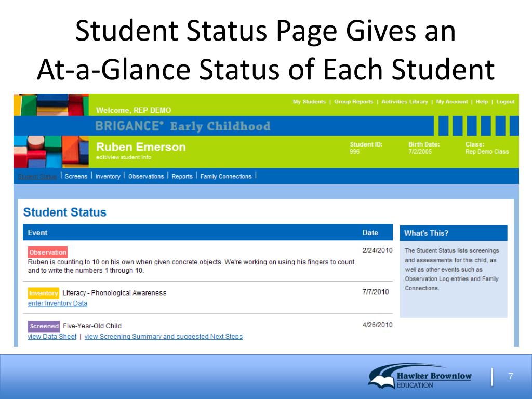Screen dimensions: 532x399
Task: Click the colored blocks image at top
Action: pyautogui.click(x=51, y=105)
